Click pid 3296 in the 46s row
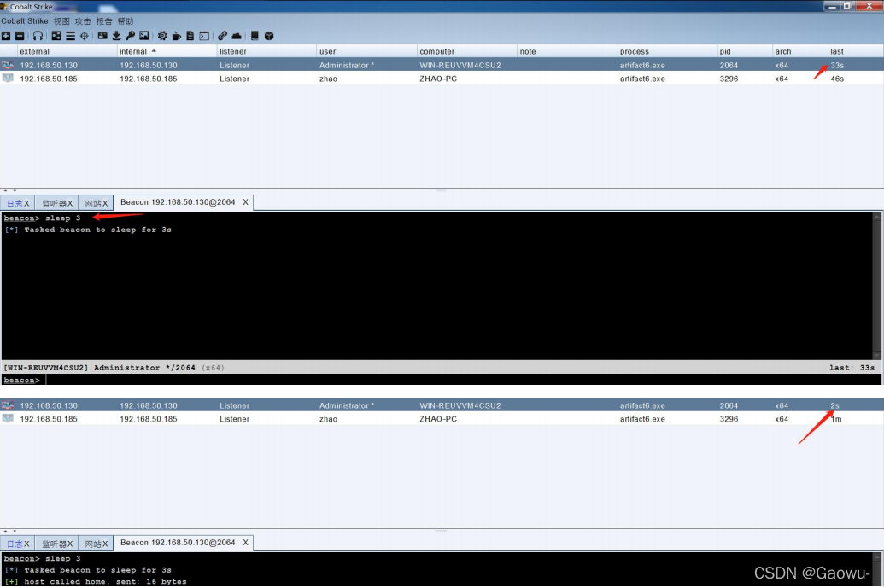This screenshot has height=588, width=884. click(729, 79)
